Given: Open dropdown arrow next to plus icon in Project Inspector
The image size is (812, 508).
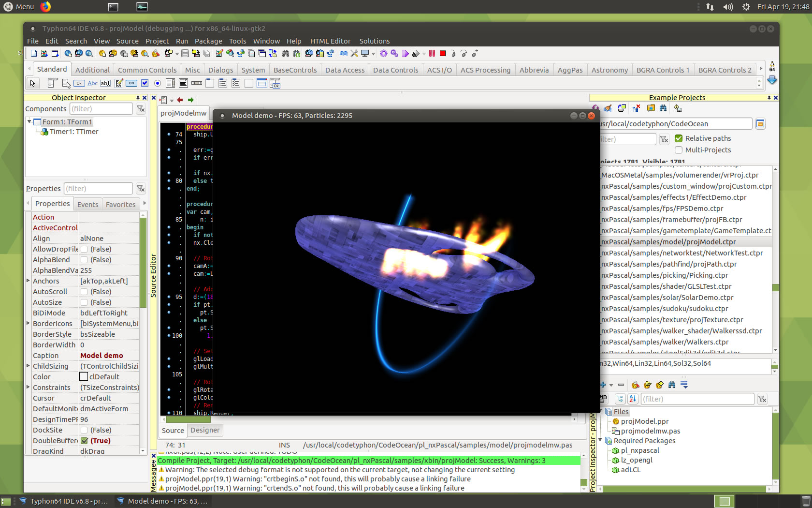Looking at the screenshot, I should tap(611, 386).
